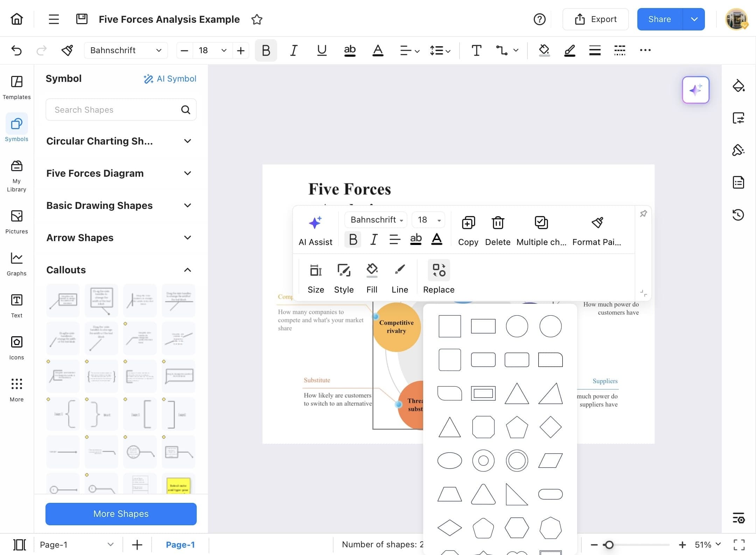The height and width of the screenshot is (555, 756).
Task: Adjust the zoom slider at bottom right
Action: click(609, 545)
